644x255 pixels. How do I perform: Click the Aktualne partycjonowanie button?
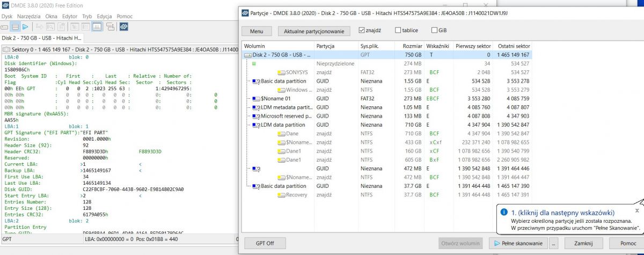click(x=314, y=31)
